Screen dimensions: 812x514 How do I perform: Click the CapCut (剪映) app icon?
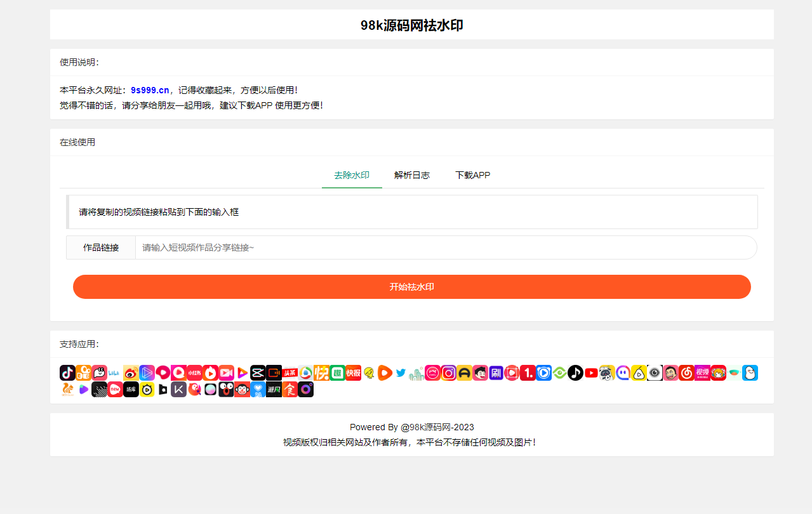(258, 373)
